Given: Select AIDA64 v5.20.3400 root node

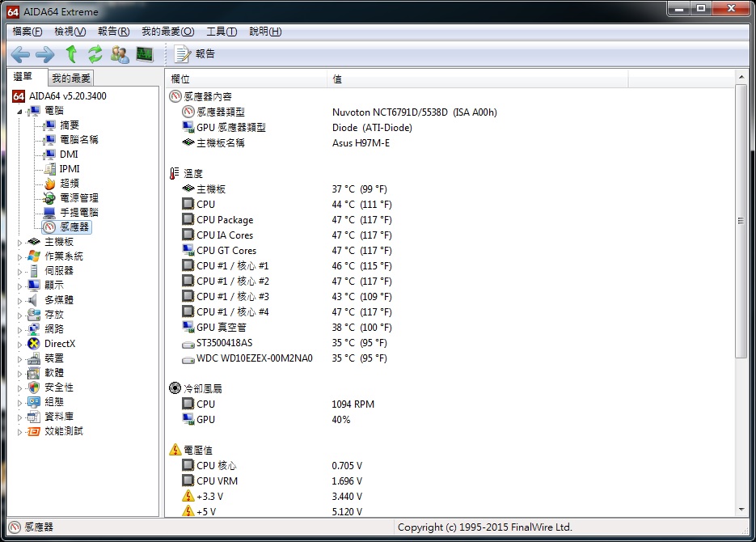Looking at the screenshot, I should (67, 96).
